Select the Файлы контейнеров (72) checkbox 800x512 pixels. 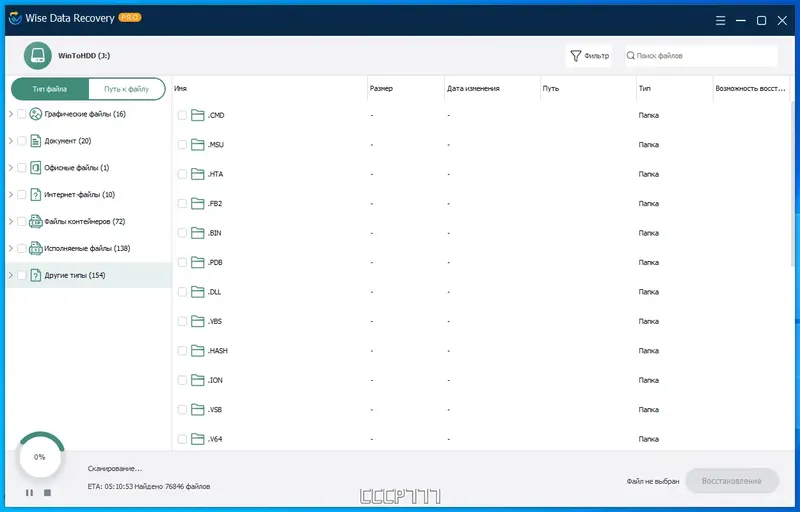(x=21, y=221)
